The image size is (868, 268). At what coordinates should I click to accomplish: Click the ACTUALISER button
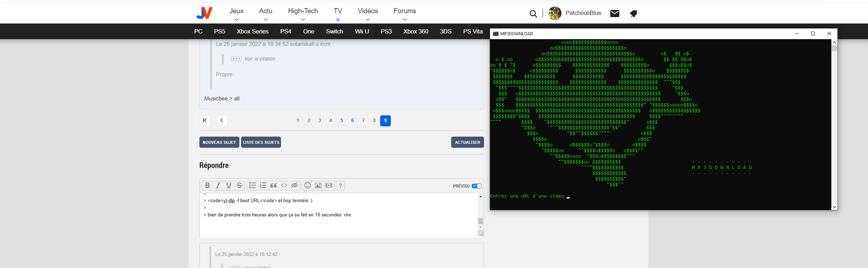tap(468, 142)
